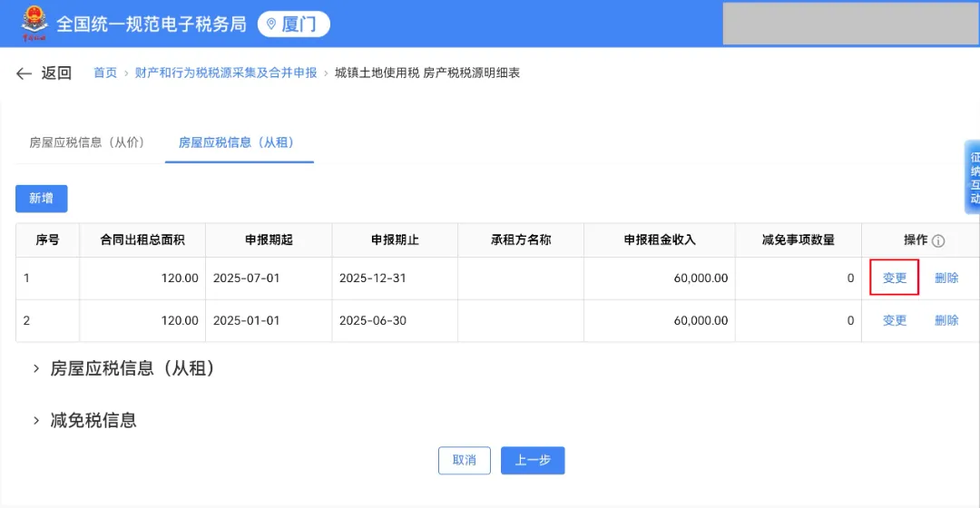
Task: Open the 厦门 region selector
Action: coord(294,24)
